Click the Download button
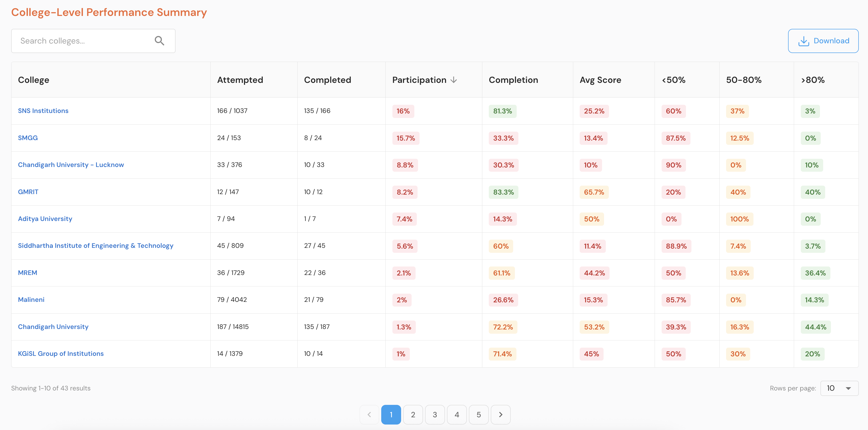Viewport: 868px width, 430px height. (823, 41)
